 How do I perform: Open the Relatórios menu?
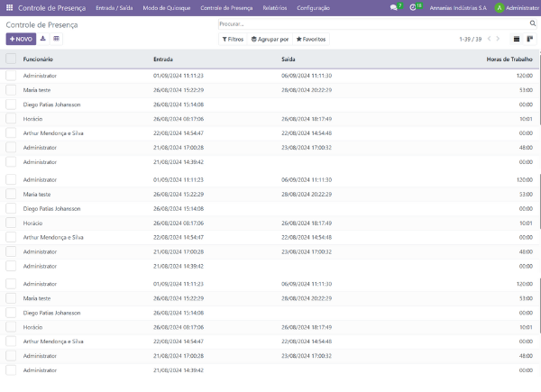point(275,7)
